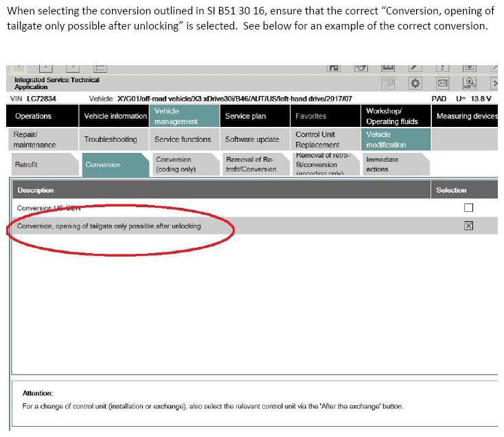504x437 pixels.
Task: Click the envelope mail icon
Action: tap(443, 83)
